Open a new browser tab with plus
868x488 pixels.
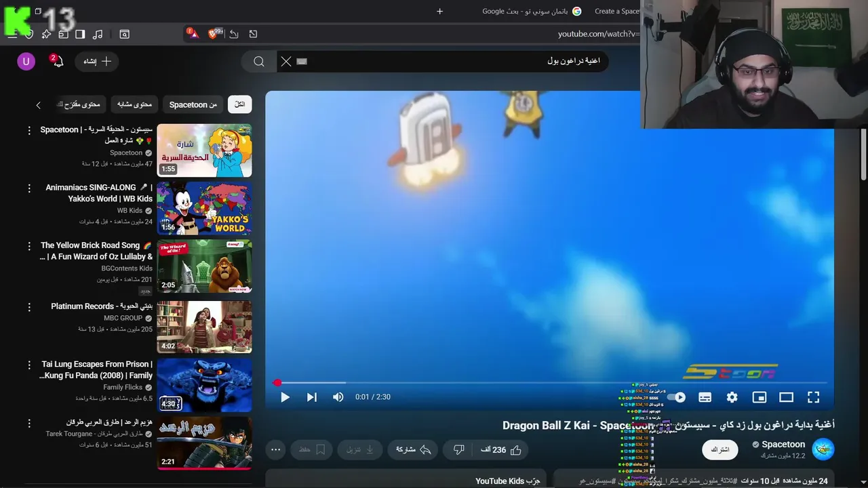439,12
